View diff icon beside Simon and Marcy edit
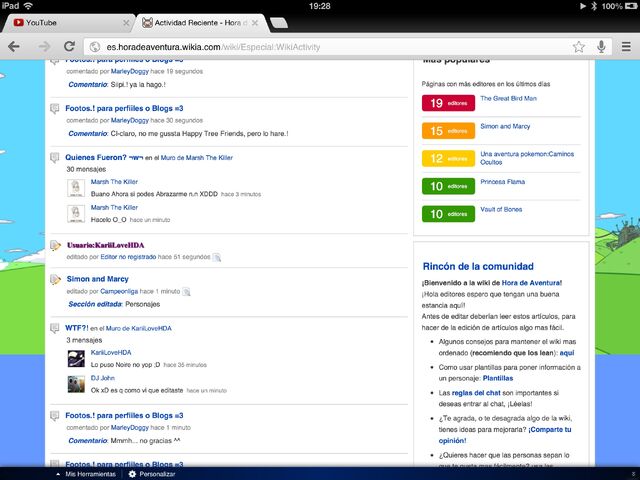640x480 pixels. coord(186,291)
